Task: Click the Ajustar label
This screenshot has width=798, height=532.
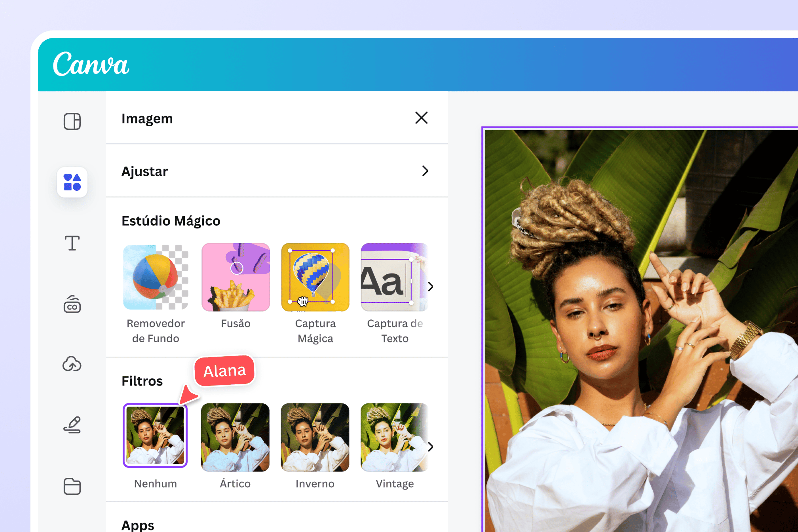Action: [145, 171]
